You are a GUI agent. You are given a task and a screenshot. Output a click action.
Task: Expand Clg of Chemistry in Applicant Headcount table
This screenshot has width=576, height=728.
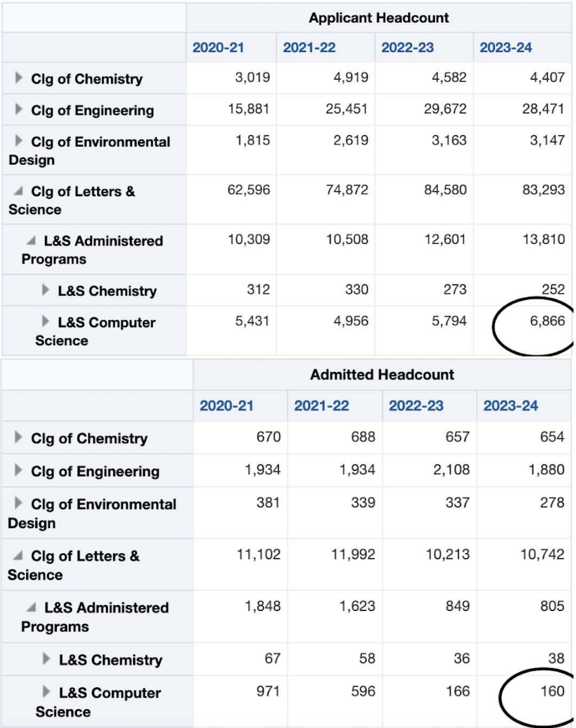(x=19, y=78)
